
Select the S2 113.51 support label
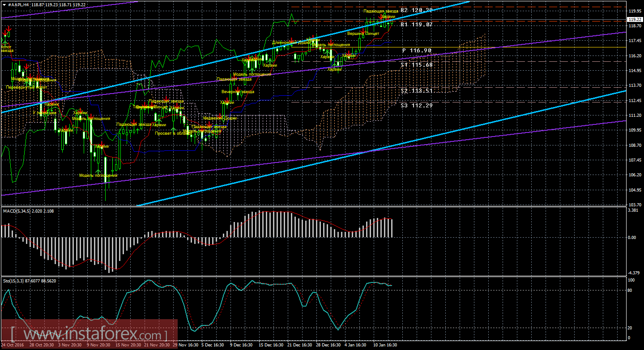click(x=417, y=91)
